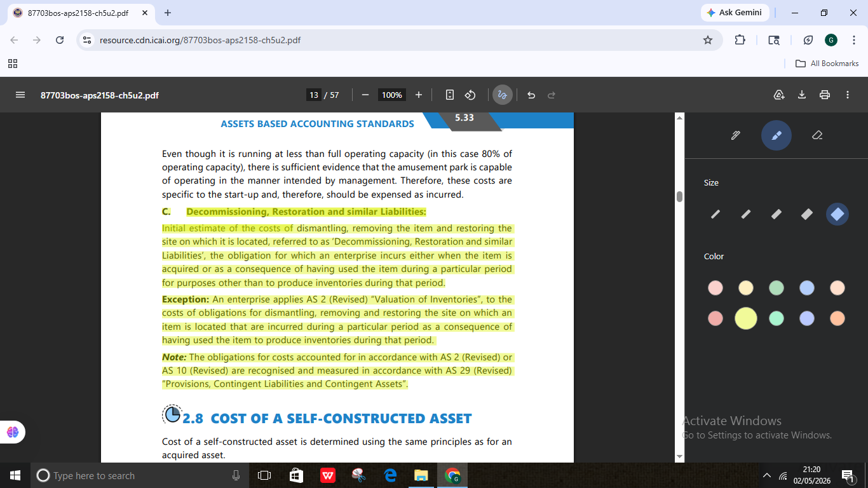The width and height of the screenshot is (868, 488).
Task: Open the Extensions puzzle menu
Action: [x=740, y=40]
